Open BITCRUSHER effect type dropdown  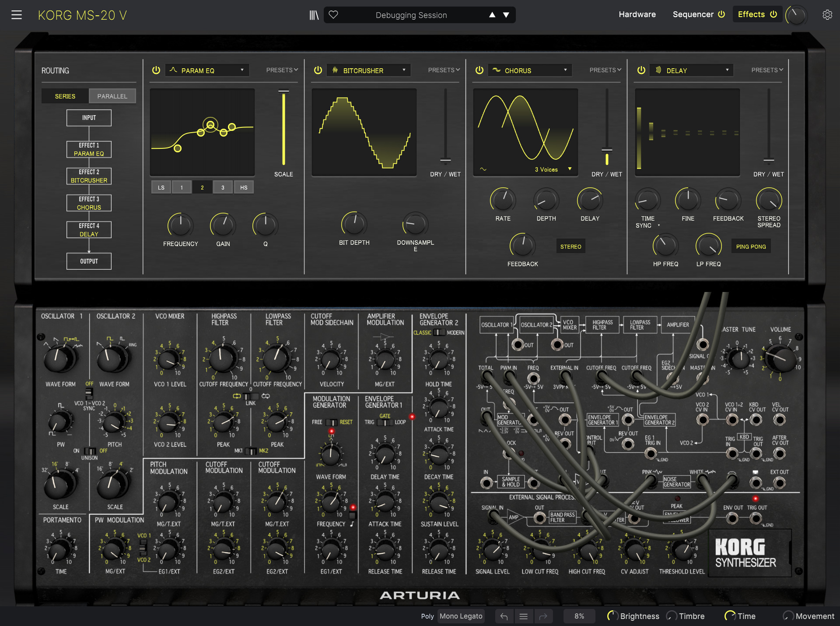point(369,70)
